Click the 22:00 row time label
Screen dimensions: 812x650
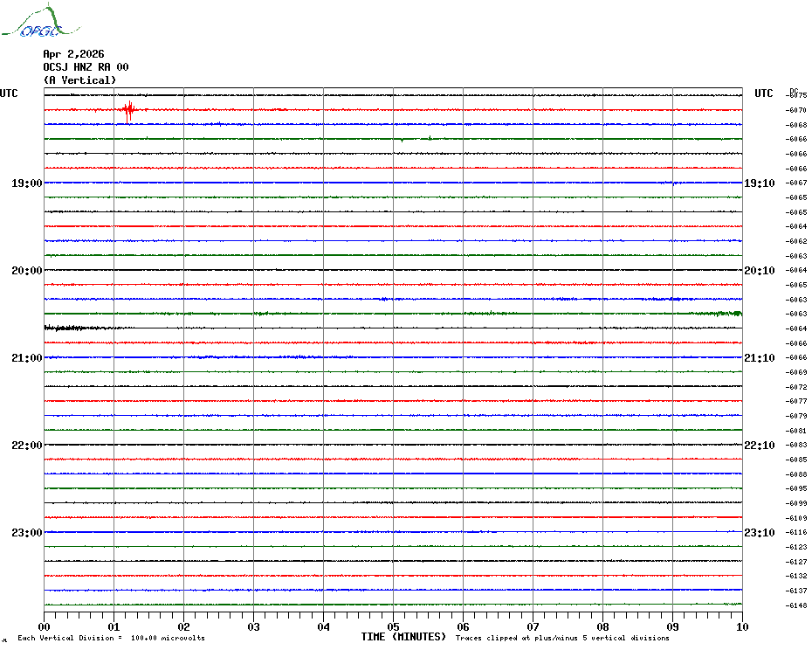click(26, 446)
